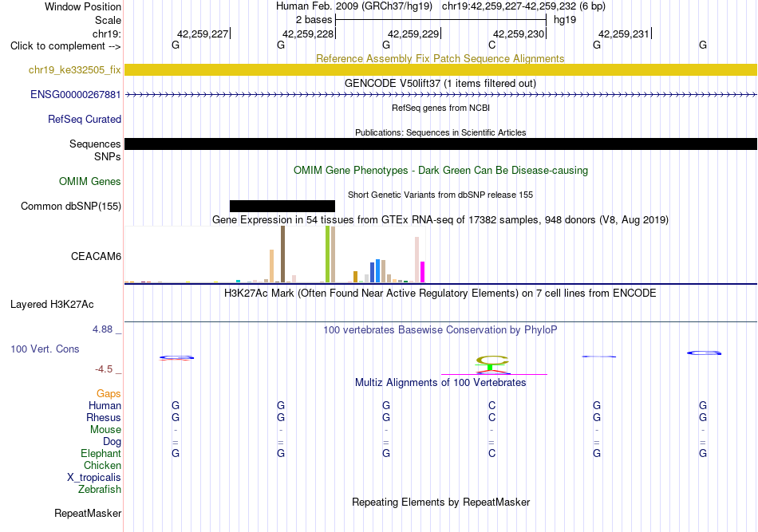Click the chr19: ruler label
This screenshot has width=758, height=532.
[x=107, y=33]
